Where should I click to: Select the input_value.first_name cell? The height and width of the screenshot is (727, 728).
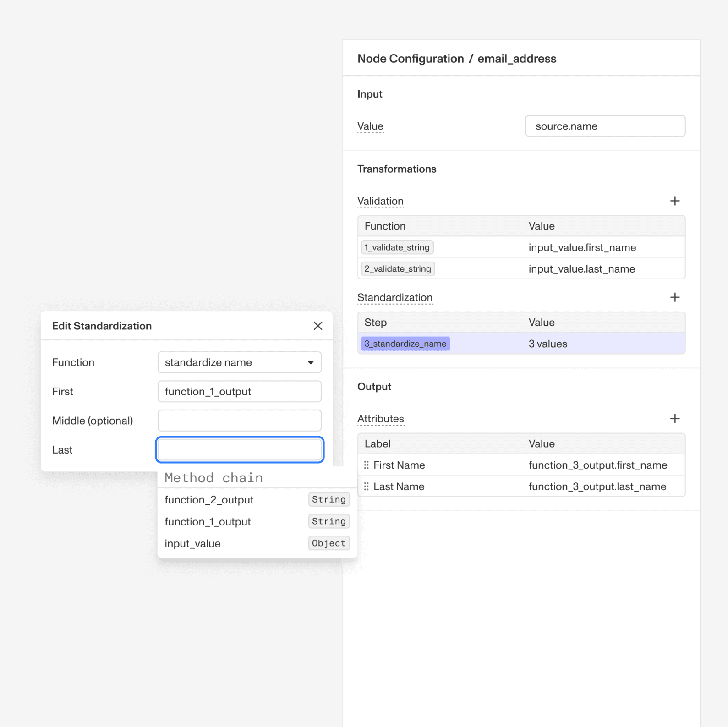coord(582,247)
